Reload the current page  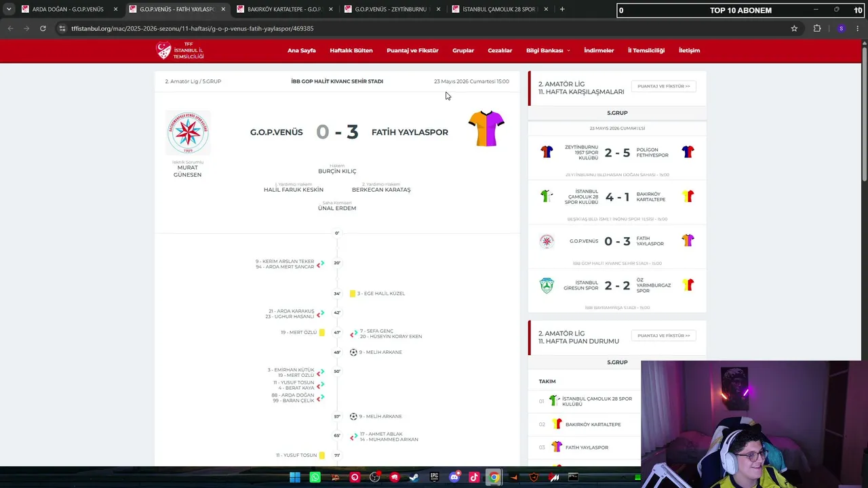(43, 28)
